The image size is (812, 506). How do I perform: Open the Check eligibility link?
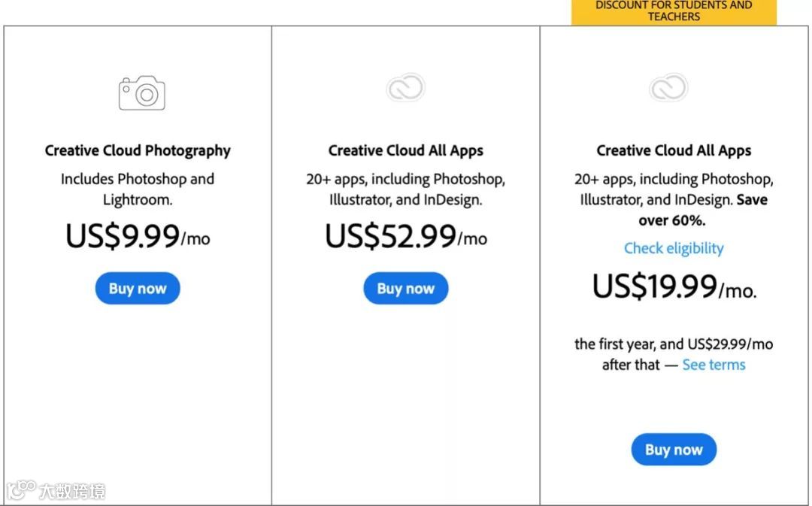point(674,248)
